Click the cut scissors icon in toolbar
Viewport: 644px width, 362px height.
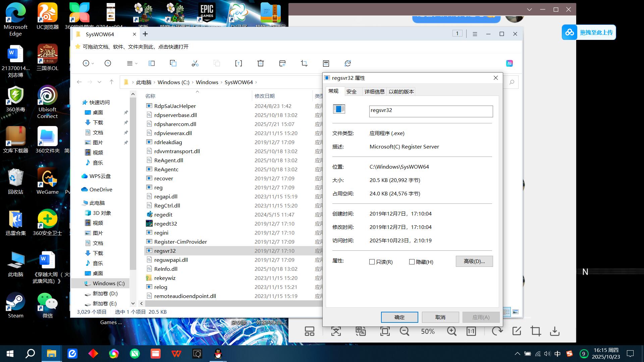click(195, 63)
